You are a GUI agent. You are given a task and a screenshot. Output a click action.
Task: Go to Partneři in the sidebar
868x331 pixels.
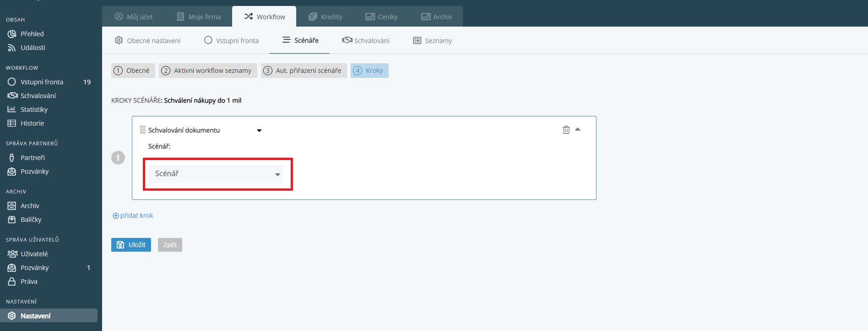33,158
